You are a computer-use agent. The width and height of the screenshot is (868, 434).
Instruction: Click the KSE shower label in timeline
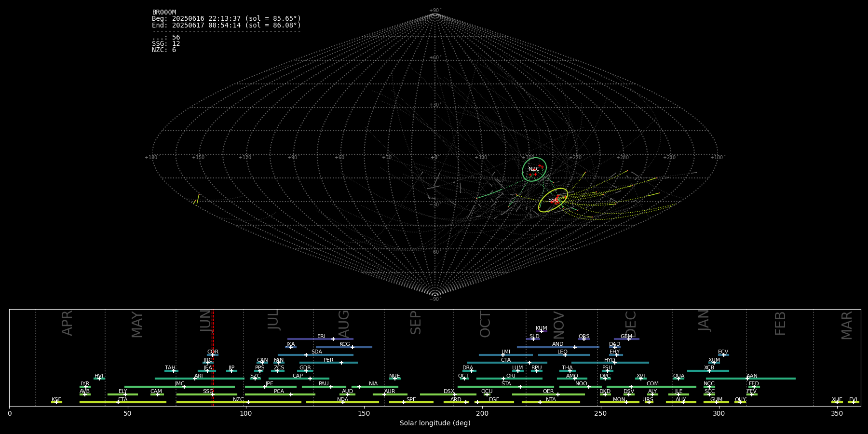point(56,400)
